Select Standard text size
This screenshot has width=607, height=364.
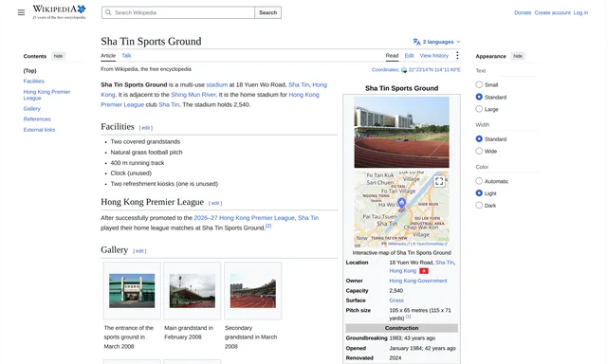tap(479, 97)
